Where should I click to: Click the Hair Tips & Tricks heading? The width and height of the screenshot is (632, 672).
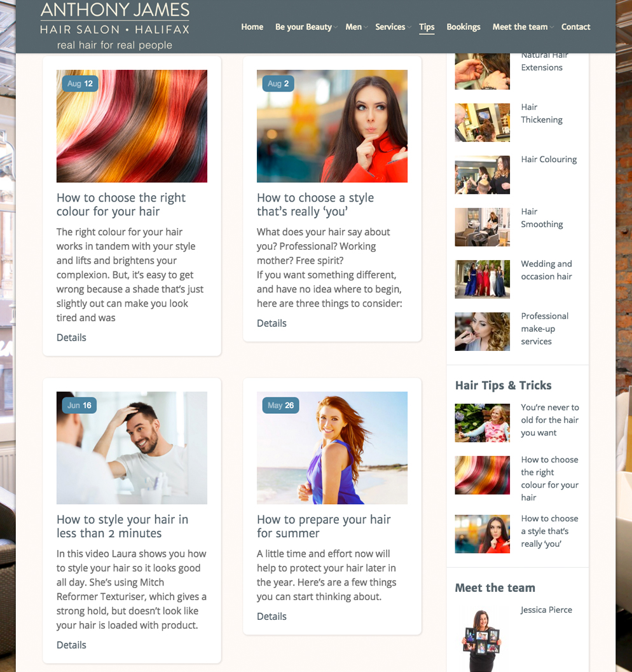point(503,385)
